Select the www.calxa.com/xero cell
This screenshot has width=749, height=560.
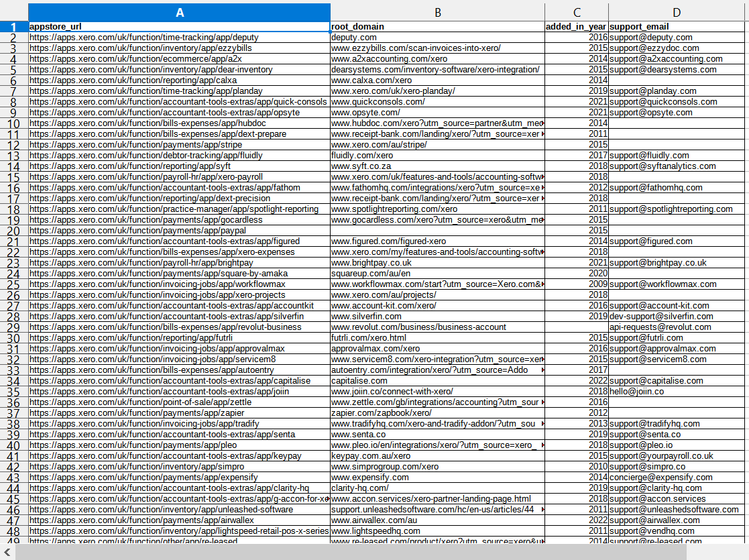point(437,80)
